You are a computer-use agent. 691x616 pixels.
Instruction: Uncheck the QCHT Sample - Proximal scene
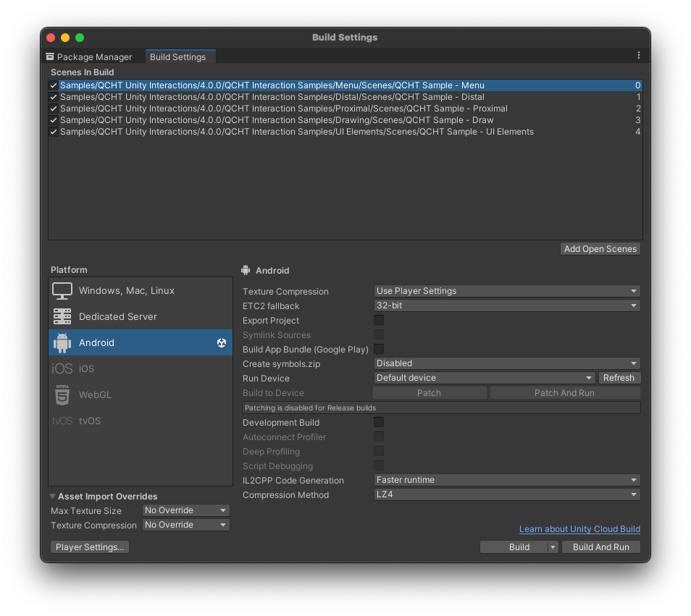(54, 109)
